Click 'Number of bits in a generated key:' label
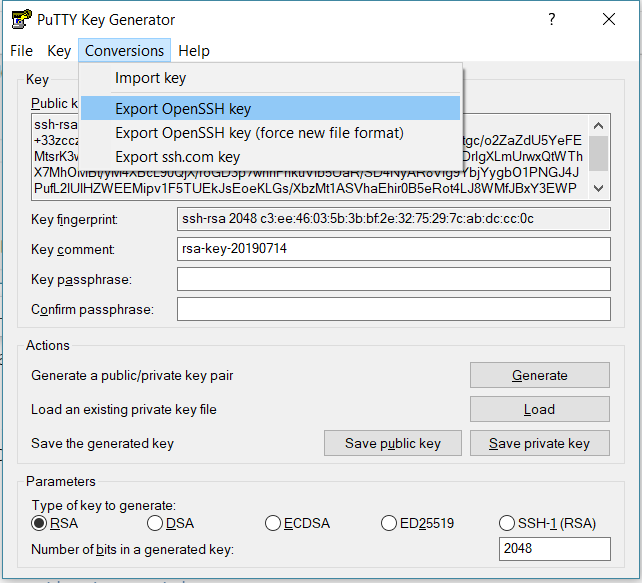This screenshot has height=583, width=642. [x=133, y=549]
